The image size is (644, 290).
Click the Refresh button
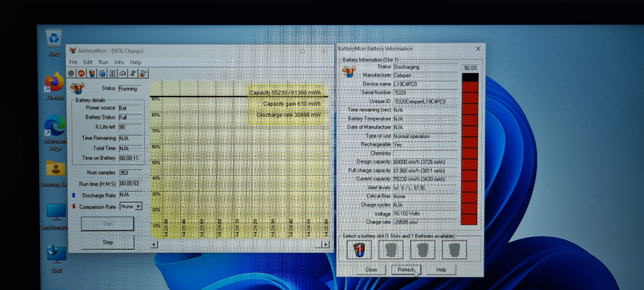coord(406,270)
